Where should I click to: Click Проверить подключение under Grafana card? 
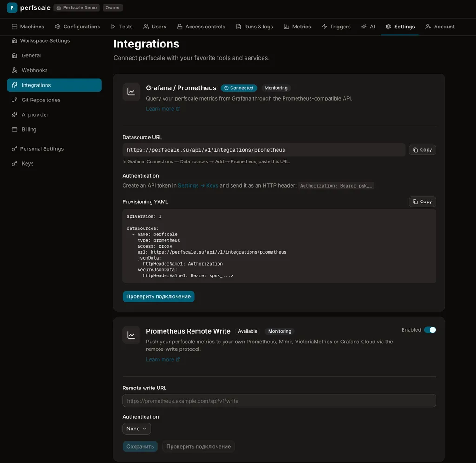[159, 296]
